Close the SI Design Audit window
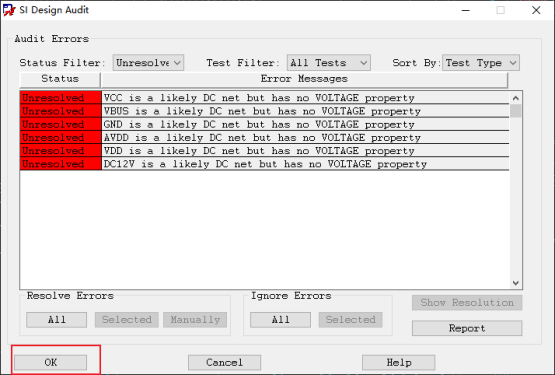The height and width of the screenshot is (375, 555). point(536,10)
